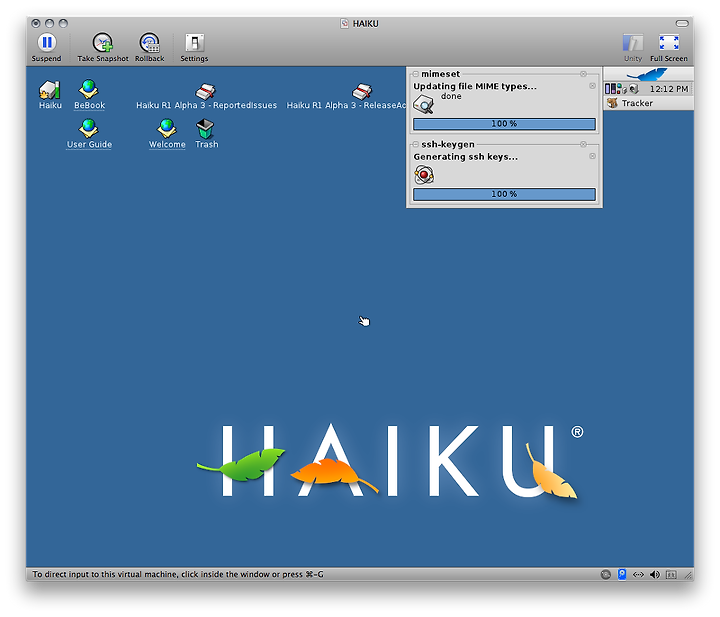Close the ssh-keygen notification group
The height and width of the screenshot is (617, 720).
(583, 144)
